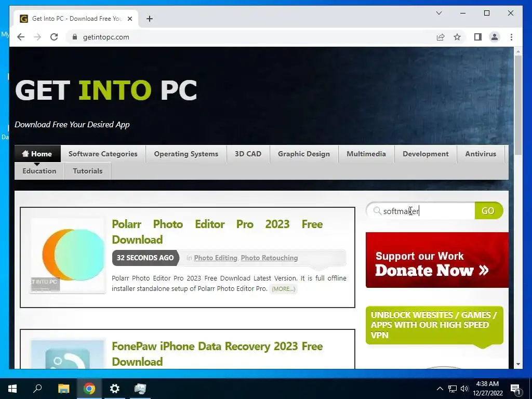Click the magnifier icon in search box
The height and width of the screenshot is (399, 532).
point(377,211)
